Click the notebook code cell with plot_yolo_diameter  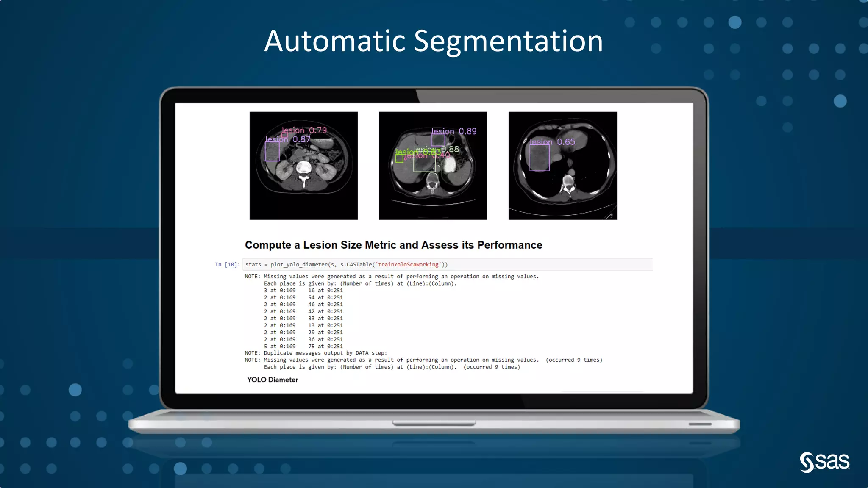click(448, 264)
